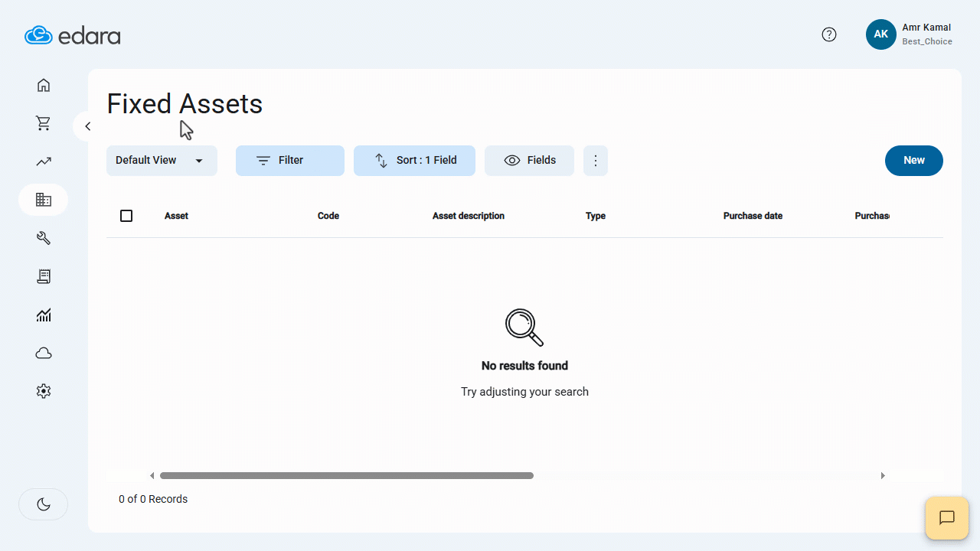Click the edara logo
Screen dimensions: 980x551
(x=73, y=35)
